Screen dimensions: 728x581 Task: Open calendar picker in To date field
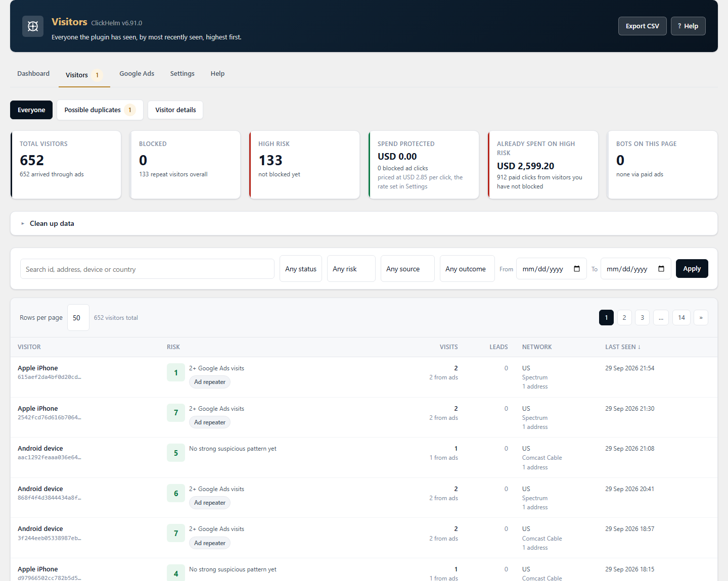click(661, 269)
